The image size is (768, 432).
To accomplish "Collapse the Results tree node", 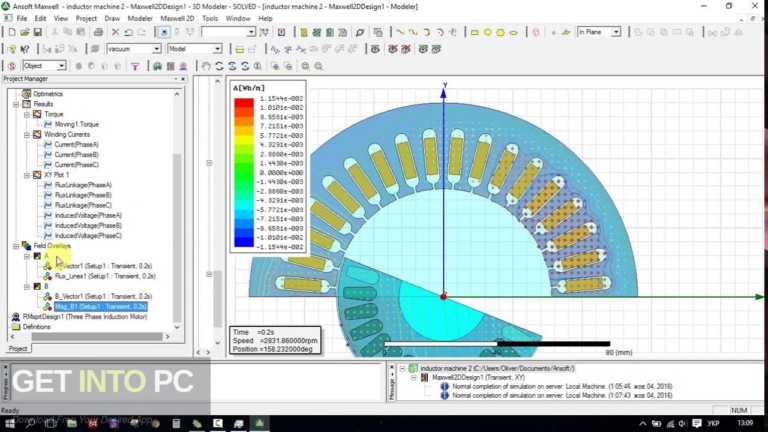I will pyautogui.click(x=16, y=104).
